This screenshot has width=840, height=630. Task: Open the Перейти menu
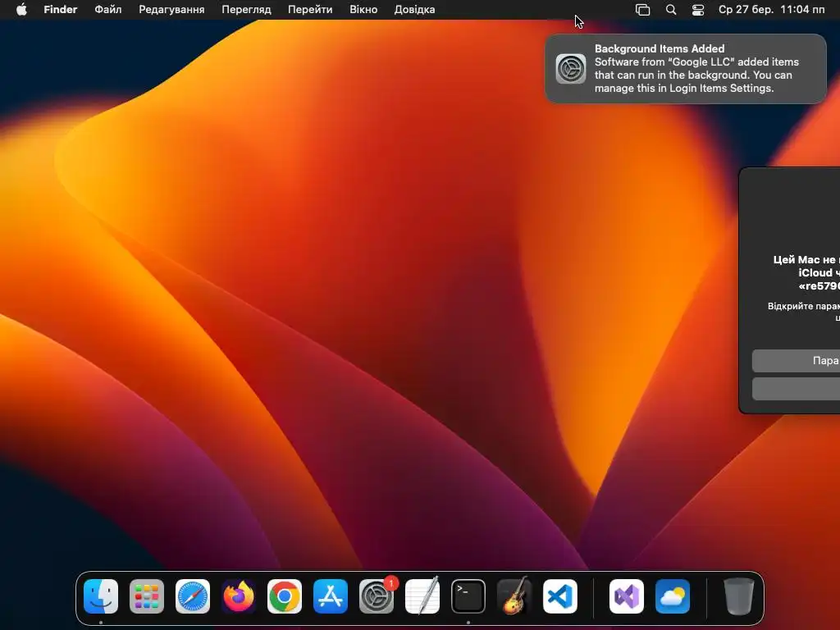(310, 10)
